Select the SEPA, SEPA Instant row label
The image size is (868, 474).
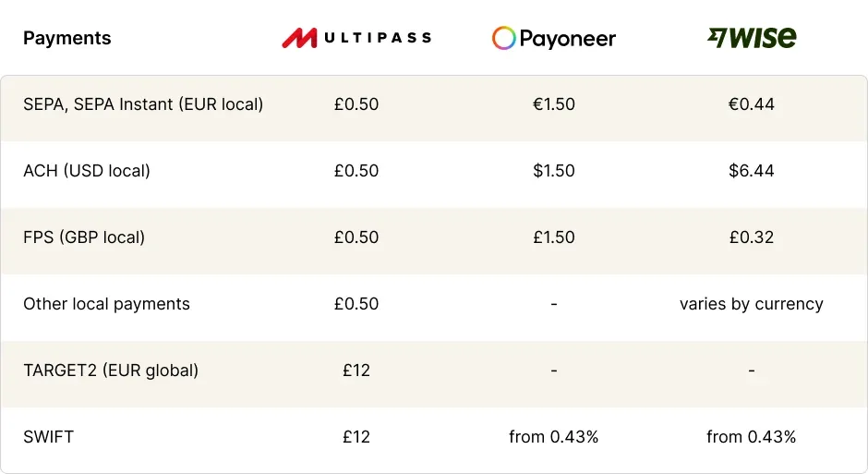143,104
